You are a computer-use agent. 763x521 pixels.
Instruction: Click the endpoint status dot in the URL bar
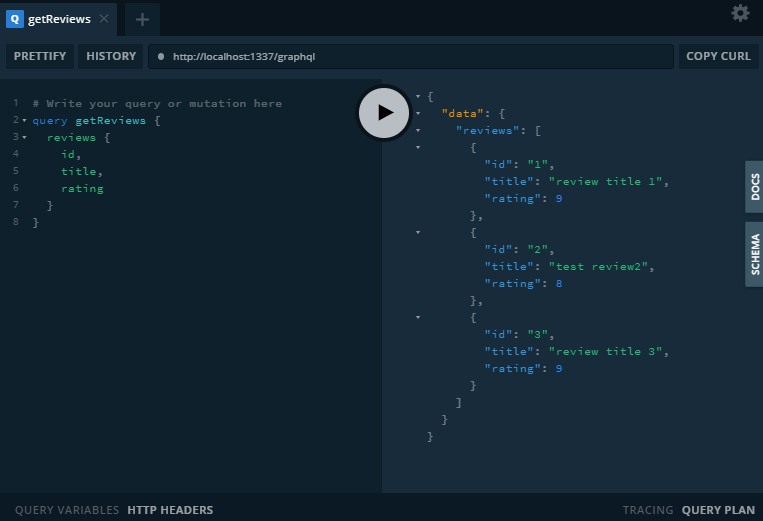pos(161,57)
